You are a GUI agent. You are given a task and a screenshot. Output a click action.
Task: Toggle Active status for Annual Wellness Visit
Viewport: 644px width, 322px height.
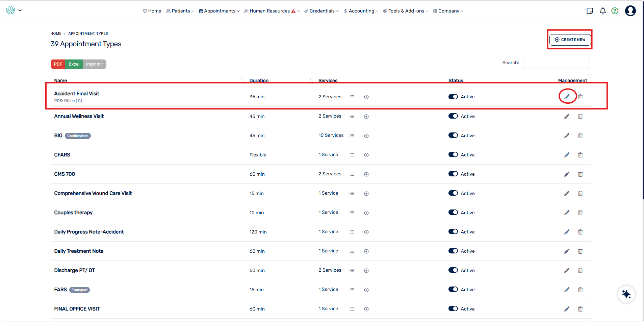tap(453, 116)
